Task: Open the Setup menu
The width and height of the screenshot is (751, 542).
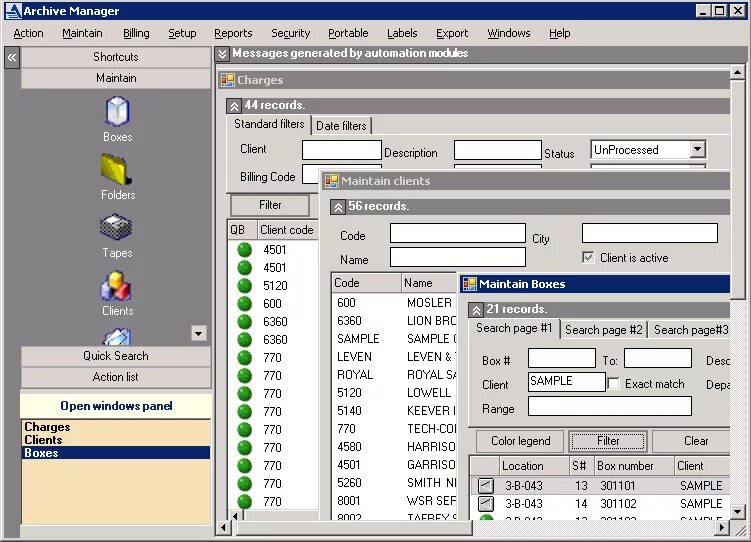Action: click(182, 33)
